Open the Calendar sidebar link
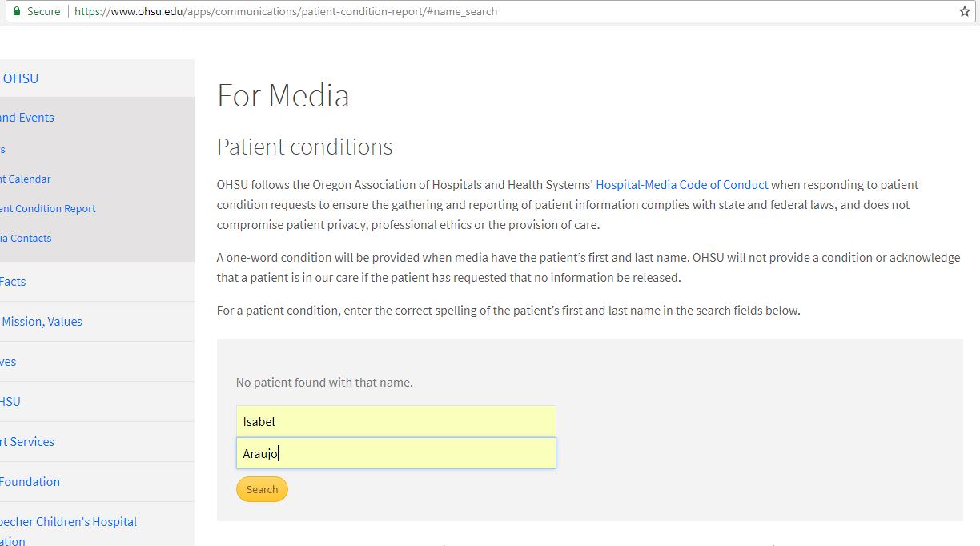The width and height of the screenshot is (980, 546). (26, 179)
